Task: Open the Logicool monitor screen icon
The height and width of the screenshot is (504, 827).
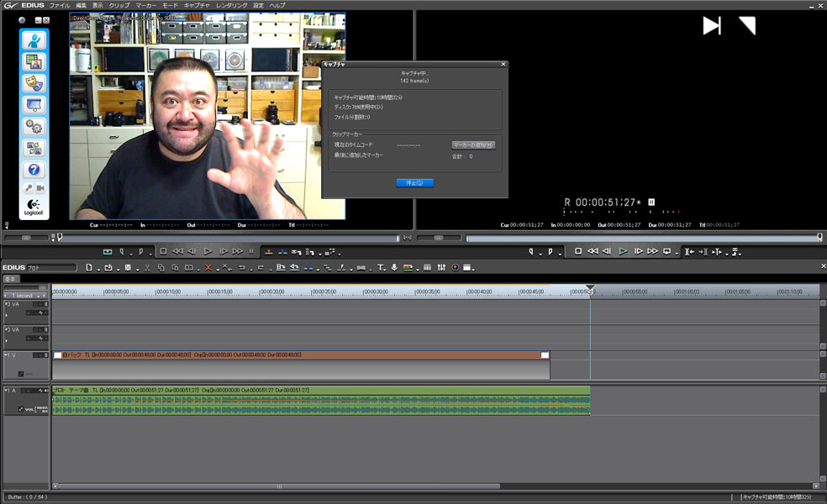Action: [34, 105]
